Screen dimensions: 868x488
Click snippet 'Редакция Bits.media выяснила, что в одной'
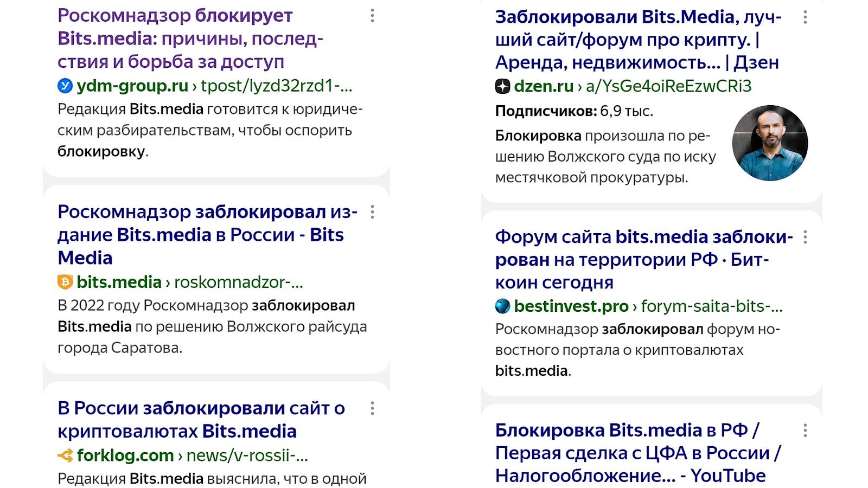coord(212,479)
